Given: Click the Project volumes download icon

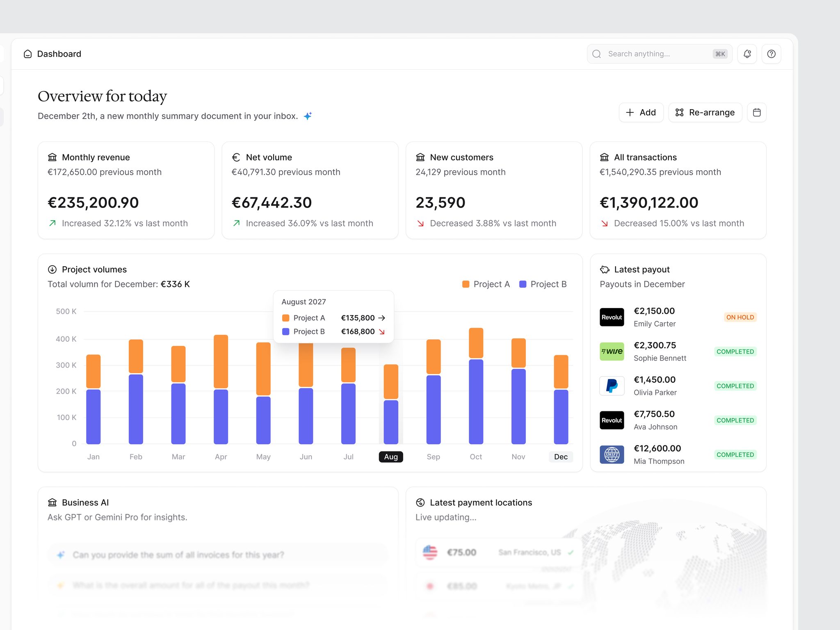Looking at the screenshot, I should coord(52,269).
